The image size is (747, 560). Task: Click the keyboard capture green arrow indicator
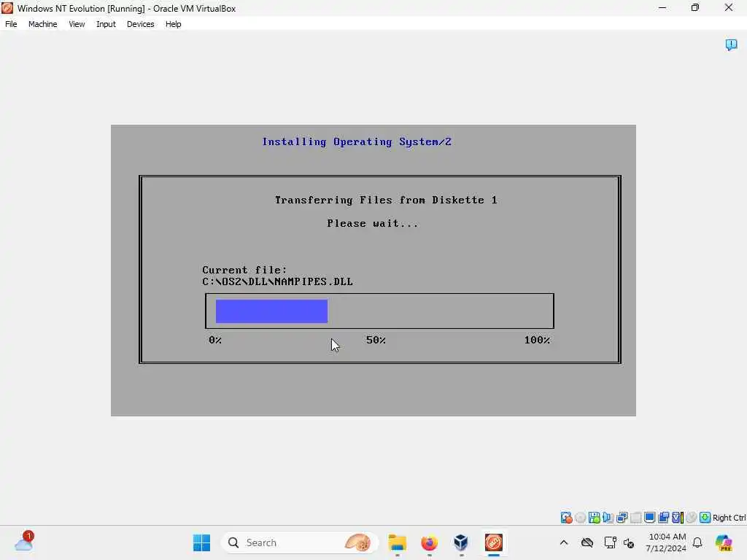(x=705, y=518)
